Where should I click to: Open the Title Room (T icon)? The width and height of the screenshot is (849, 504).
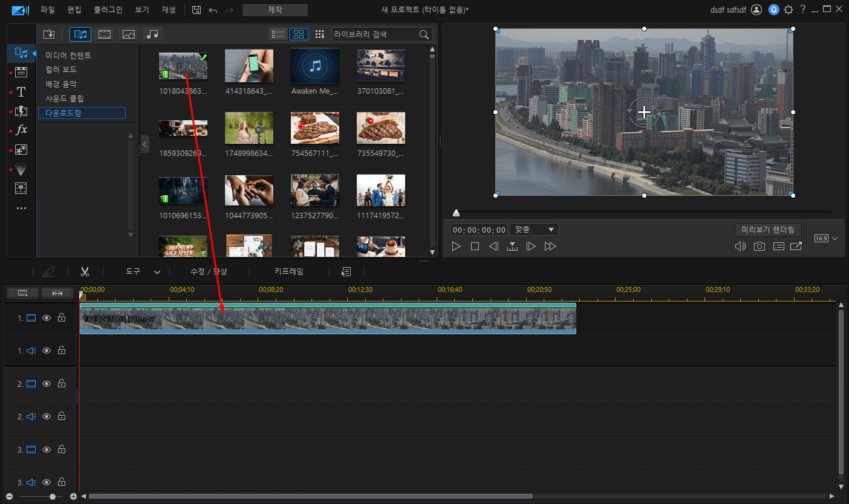(21, 92)
